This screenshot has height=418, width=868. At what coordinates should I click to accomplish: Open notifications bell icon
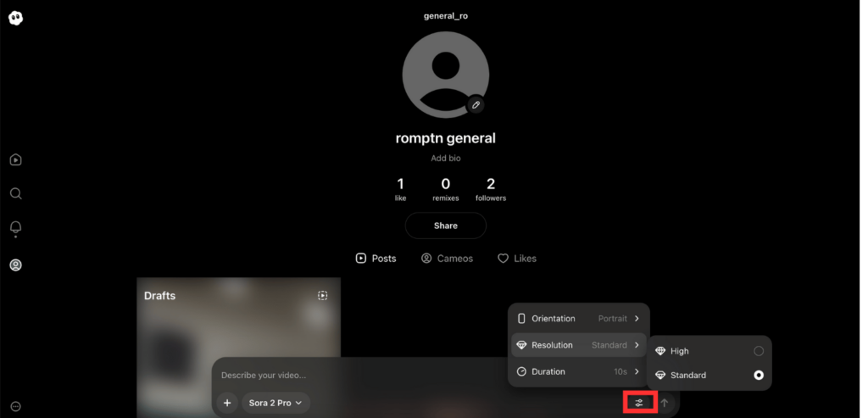15,227
